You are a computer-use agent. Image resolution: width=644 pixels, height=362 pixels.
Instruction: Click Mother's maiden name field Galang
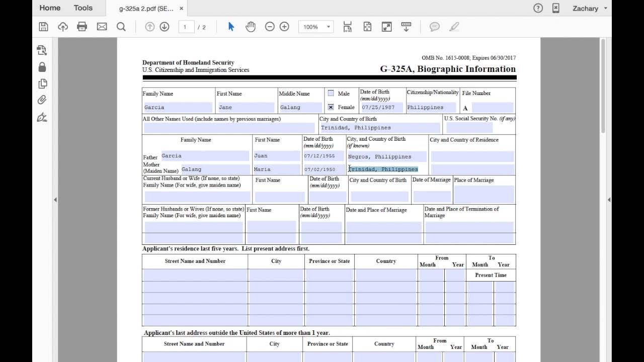coord(215,169)
